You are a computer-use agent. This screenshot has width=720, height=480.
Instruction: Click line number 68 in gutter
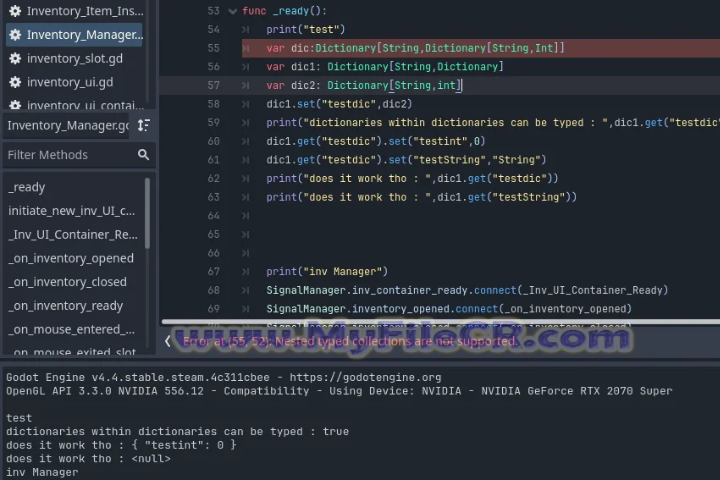pyautogui.click(x=214, y=290)
